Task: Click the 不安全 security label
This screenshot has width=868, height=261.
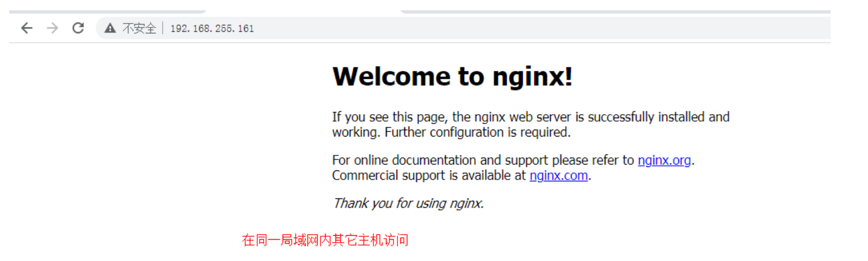Action: click(x=139, y=28)
